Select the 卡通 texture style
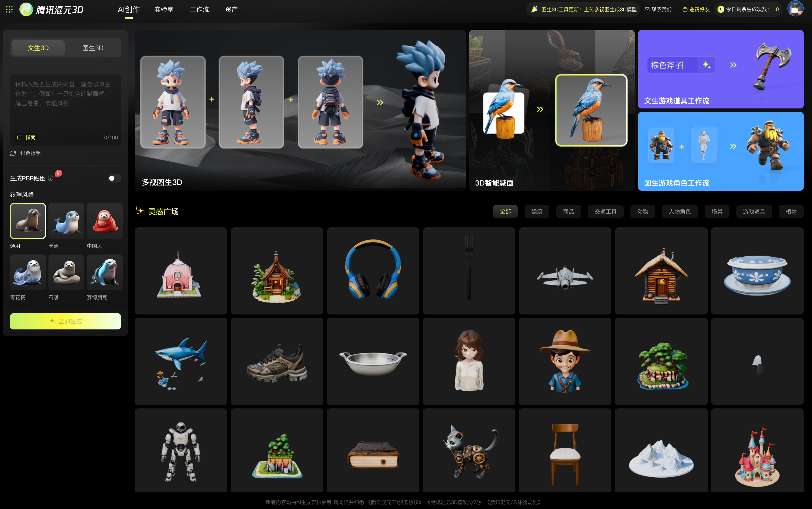The image size is (812, 509). [x=66, y=221]
